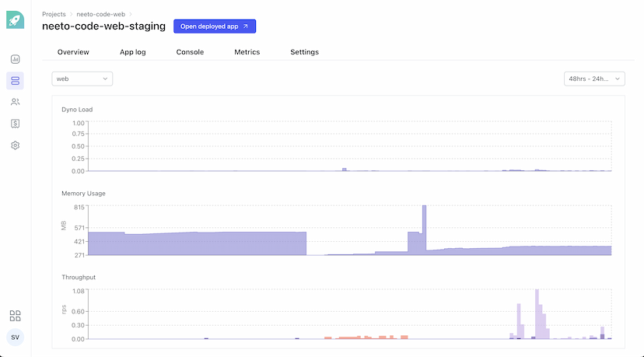This screenshot has height=357, width=644.
Task: Click the neeto-code-web-staging title
Action: 104,26
